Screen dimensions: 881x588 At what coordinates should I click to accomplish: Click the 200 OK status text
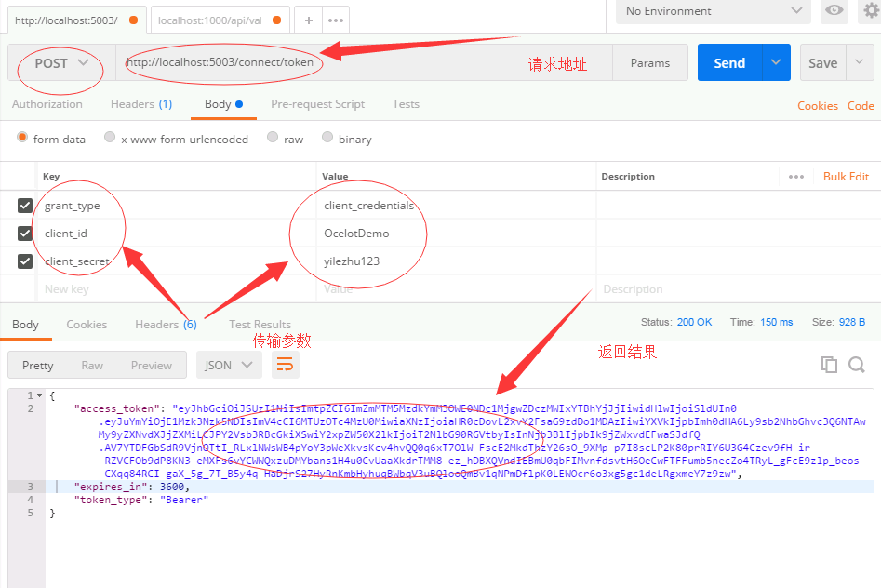[x=694, y=322]
